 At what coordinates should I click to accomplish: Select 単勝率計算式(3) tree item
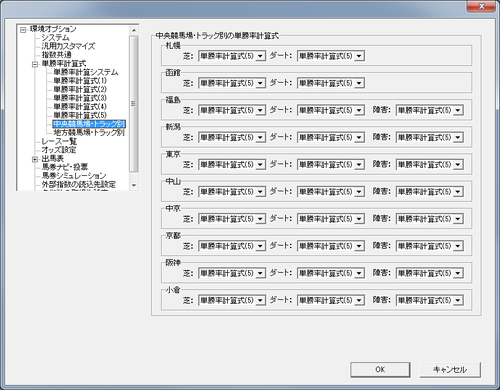[80, 98]
